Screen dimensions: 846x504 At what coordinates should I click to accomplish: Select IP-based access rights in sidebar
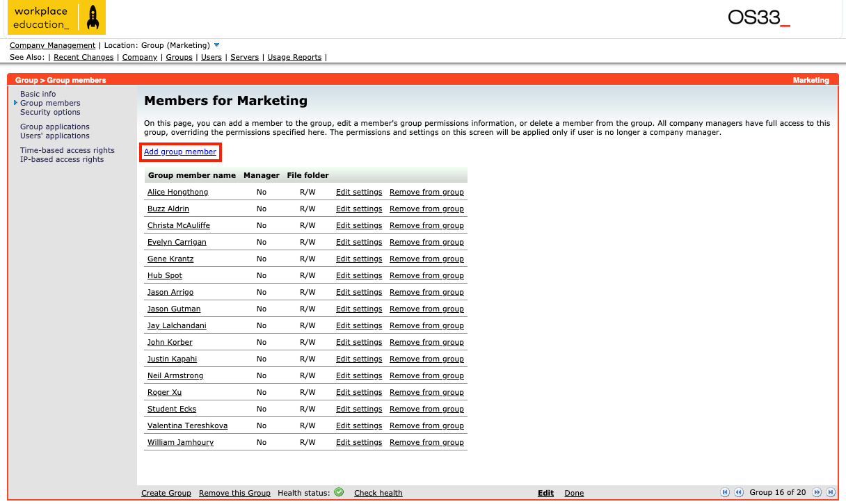point(62,159)
